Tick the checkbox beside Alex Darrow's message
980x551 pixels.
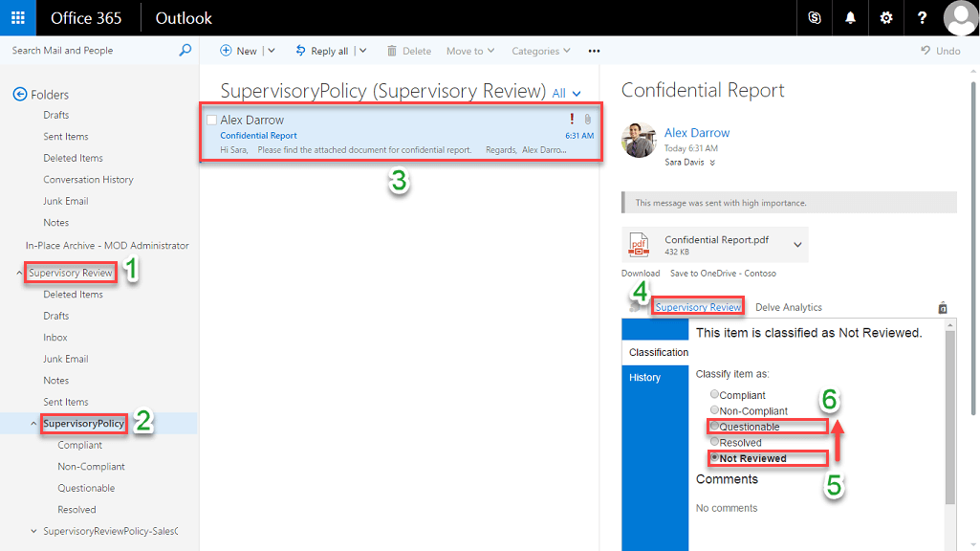[211, 120]
